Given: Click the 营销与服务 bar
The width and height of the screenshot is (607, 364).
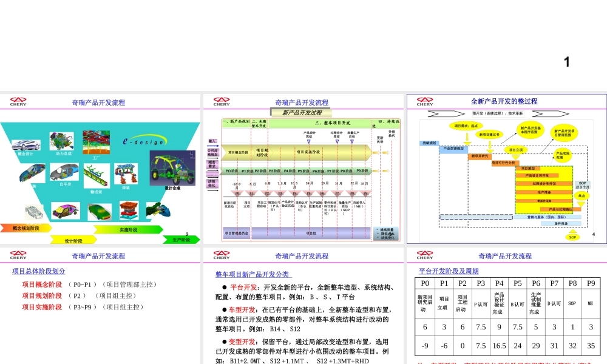Looking at the screenshot, I should coord(547,217).
